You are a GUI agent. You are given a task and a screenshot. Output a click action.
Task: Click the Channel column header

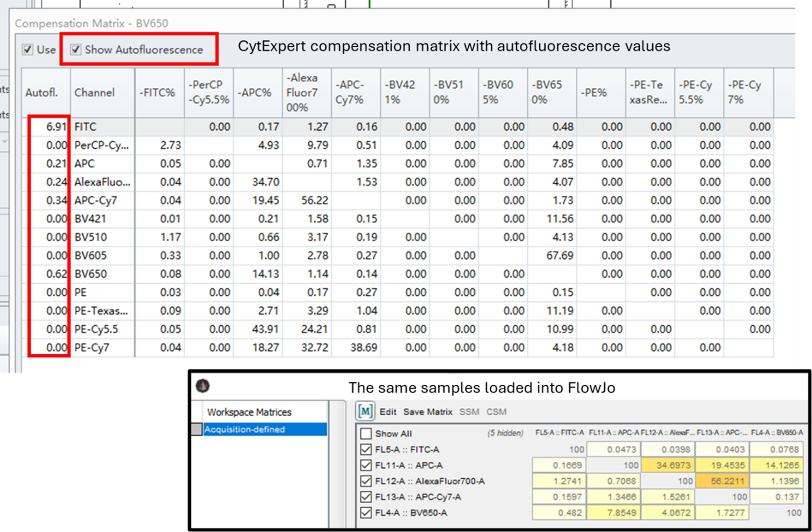pos(102,93)
